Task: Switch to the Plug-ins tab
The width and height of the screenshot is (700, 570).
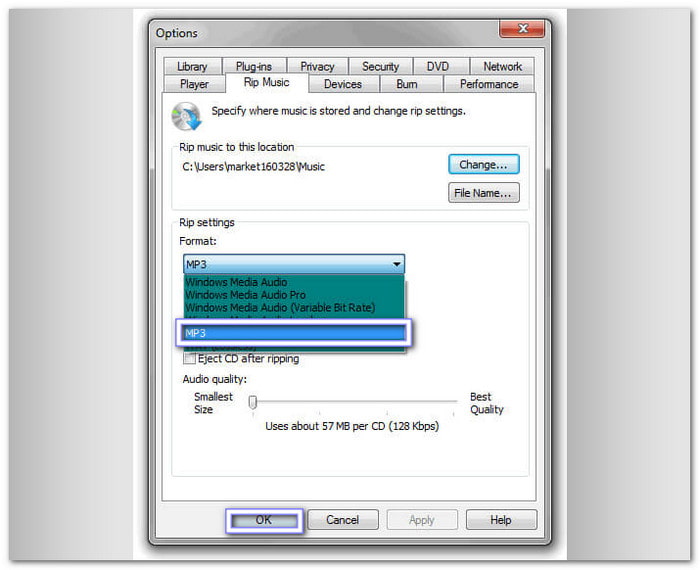Action: coord(254,67)
